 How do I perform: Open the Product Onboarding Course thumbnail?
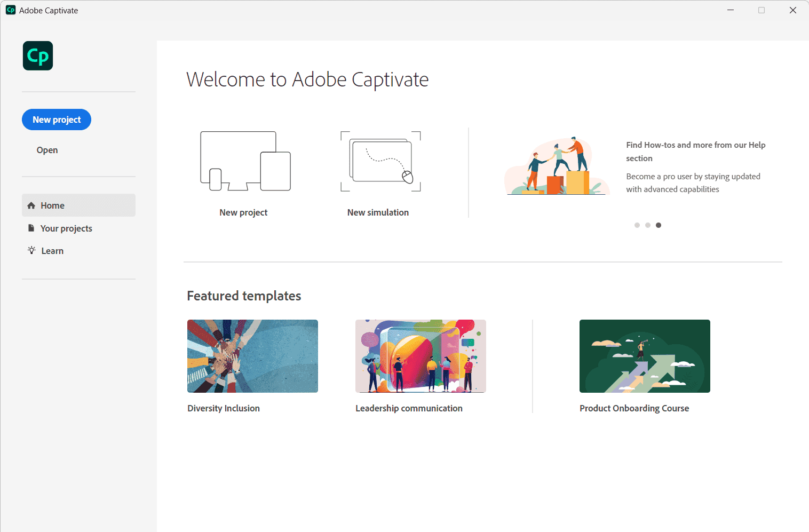point(645,356)
